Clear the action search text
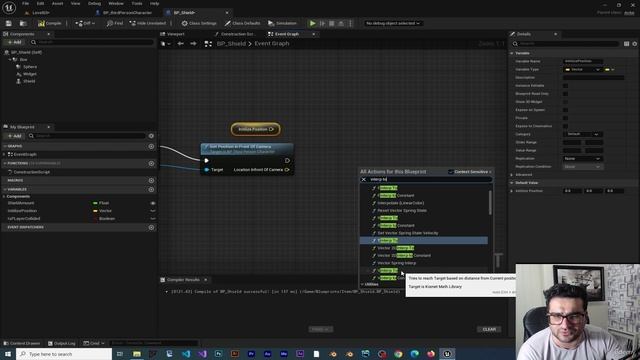 pos(364,179)
